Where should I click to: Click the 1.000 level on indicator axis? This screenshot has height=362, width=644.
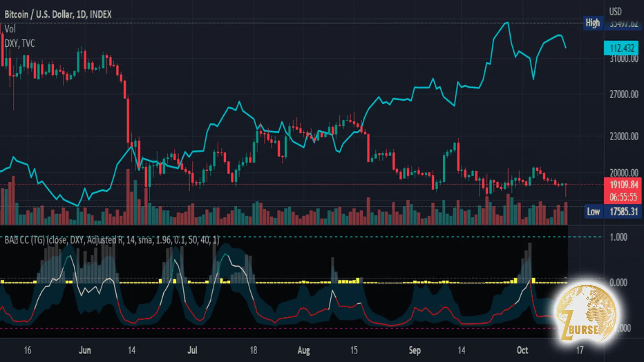tap(618, 237)
